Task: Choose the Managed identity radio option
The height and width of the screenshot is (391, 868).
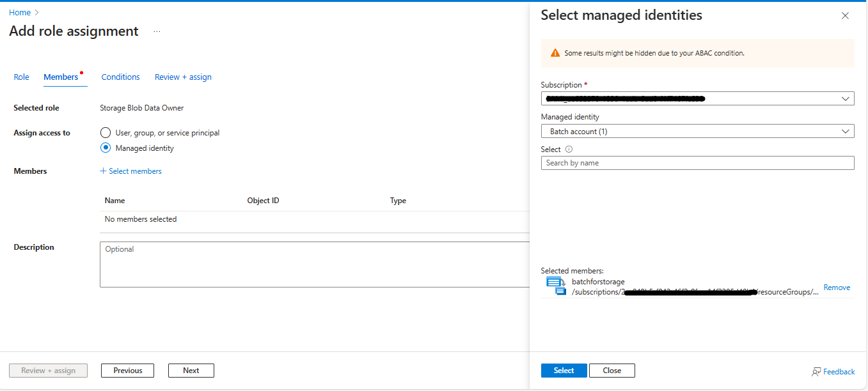Action: [105, 148]
